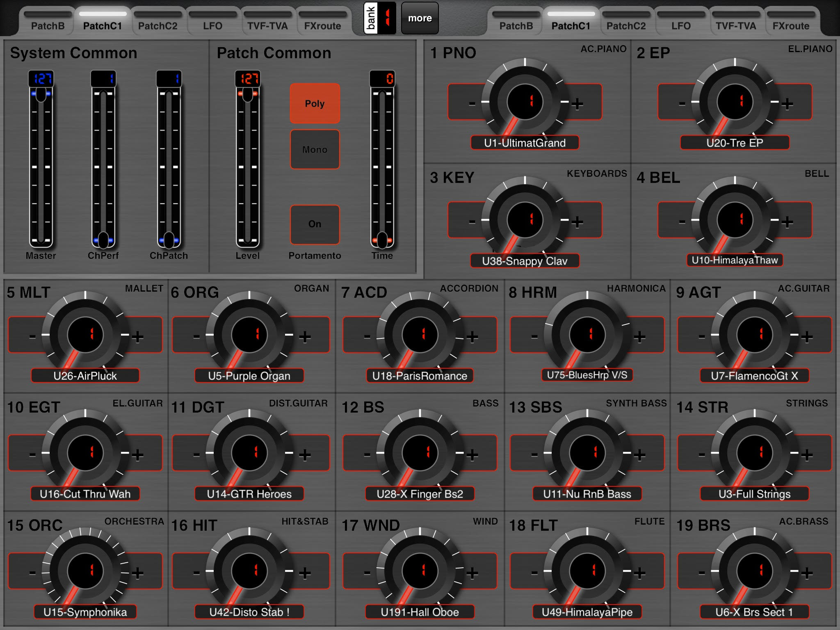
Task: Open the U1-UltimatGrand patch name list
Action: pyautogui.click(x=525, y=143)
